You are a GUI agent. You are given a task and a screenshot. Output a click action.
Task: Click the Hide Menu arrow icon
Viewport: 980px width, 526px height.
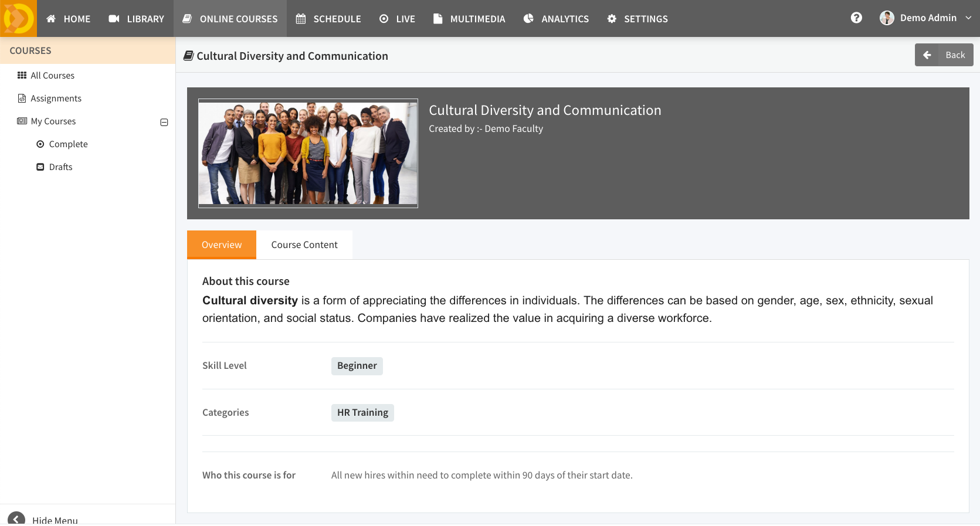tap(16, 519)
